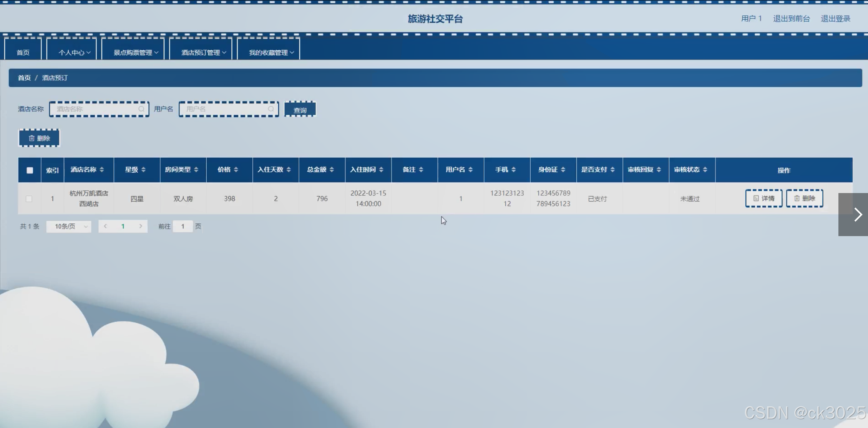868x428 pixels.
Task: Click the right arrow slide panel icon
Action: pyautogui.click(x=857, y=215)
